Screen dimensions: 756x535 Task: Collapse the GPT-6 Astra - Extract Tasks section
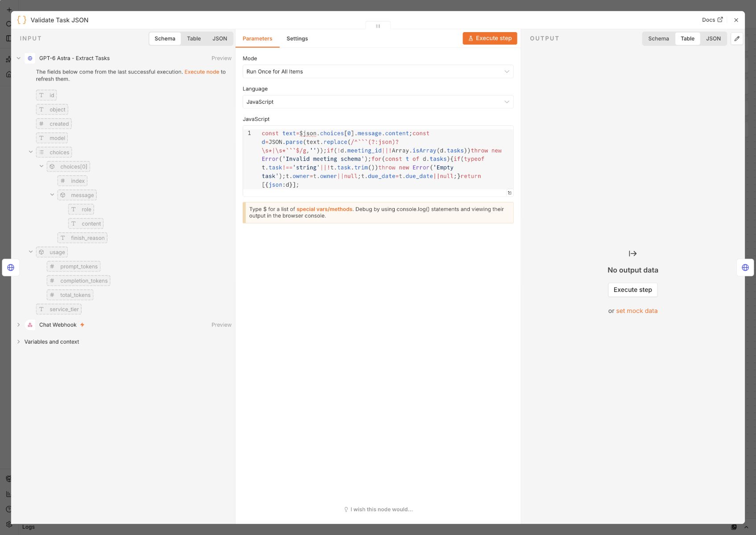tap(19, 58)
